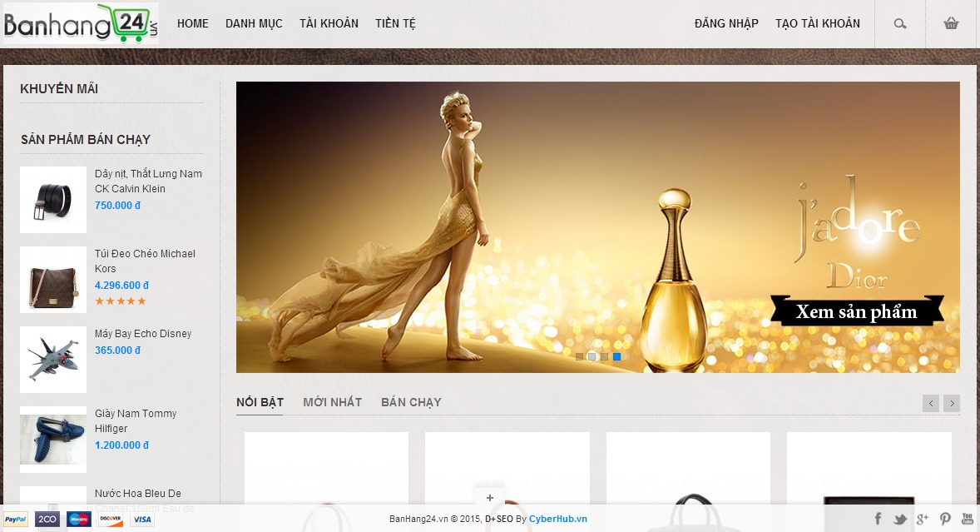Screen dimensions: 980x532
Task: Click the Banhang24 logo
Action: click(81, 24)
